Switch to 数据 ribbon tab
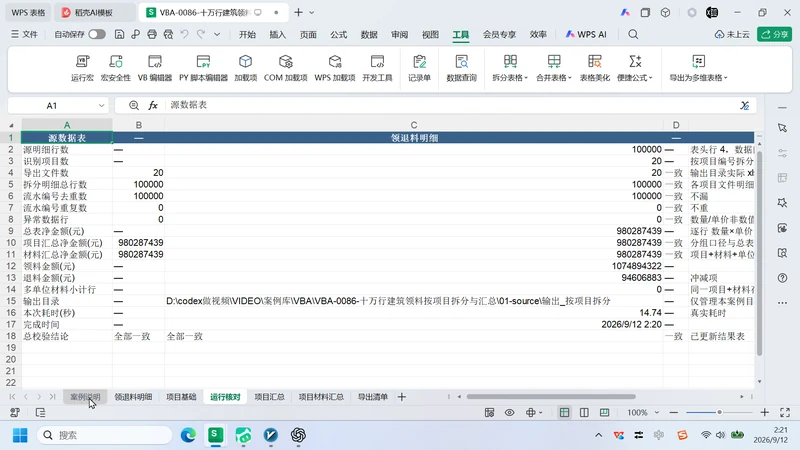The width and height of the screenshot is (800, 450). pyautogui.click(x=369, y=34)
